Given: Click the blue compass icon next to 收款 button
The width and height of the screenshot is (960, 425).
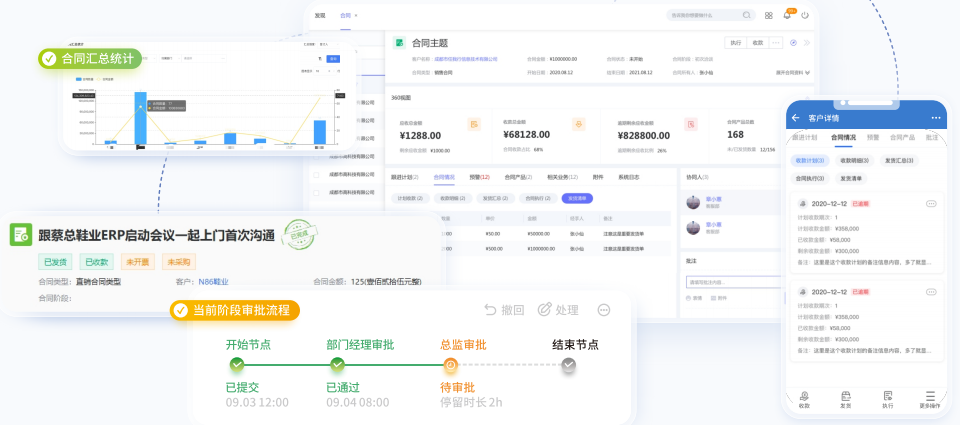Looking at the screenshot, I should point(793,43).
